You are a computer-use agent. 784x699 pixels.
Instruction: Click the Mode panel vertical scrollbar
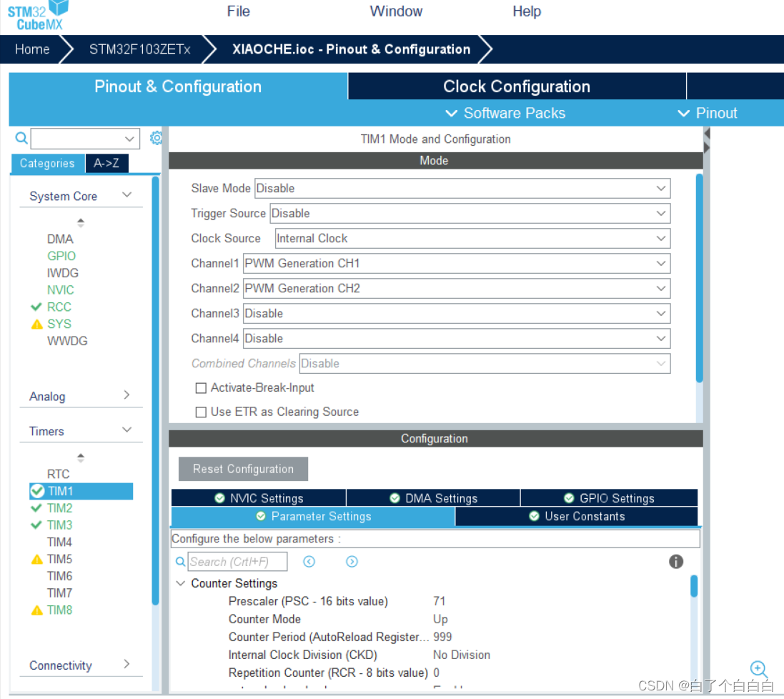(700, 278)
